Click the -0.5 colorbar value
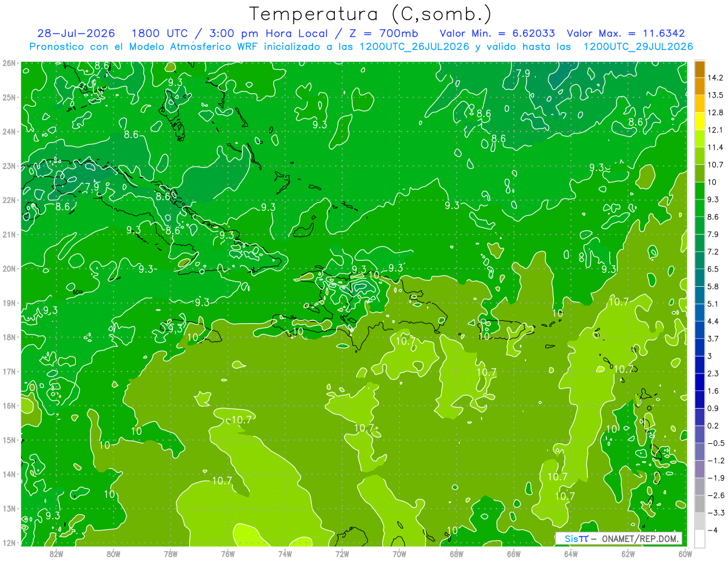The width and height of the screenshot is (728, 562). point(715,443)
